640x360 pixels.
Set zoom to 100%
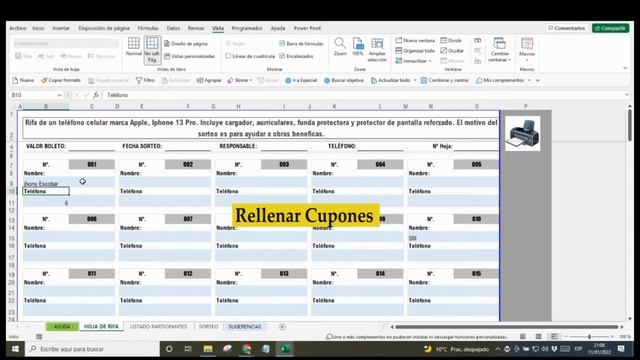[x=358, y=46]
